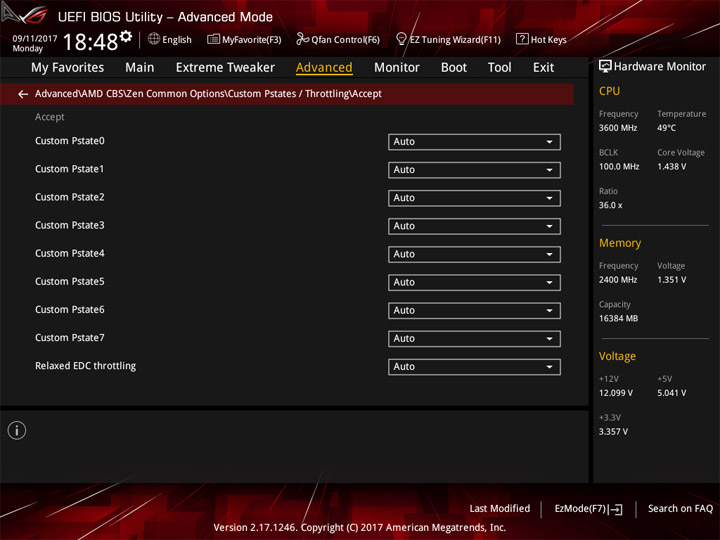Open the Custom Pstate4 dropdown

(x=474, y=254)
